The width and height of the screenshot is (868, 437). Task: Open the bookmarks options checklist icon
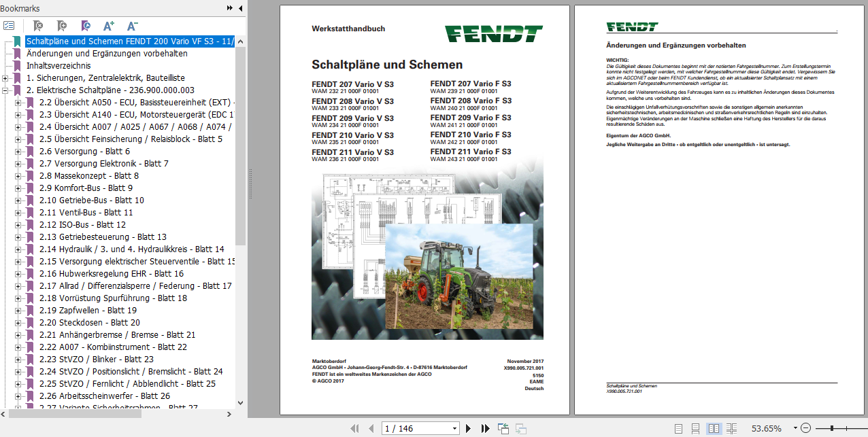tap(9, 26)
